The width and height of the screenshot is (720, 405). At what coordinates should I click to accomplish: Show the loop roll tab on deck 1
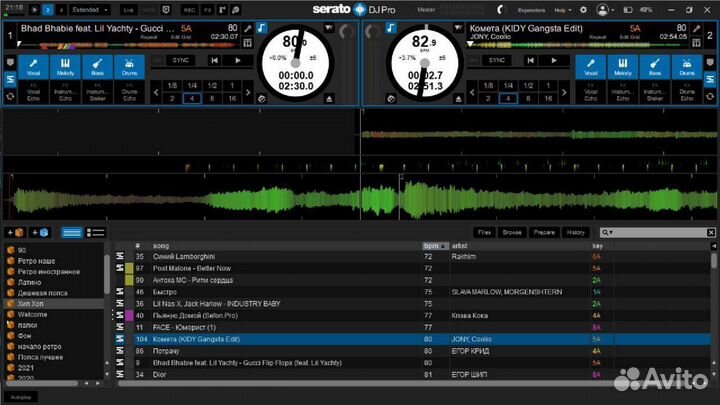click(10, 96)
